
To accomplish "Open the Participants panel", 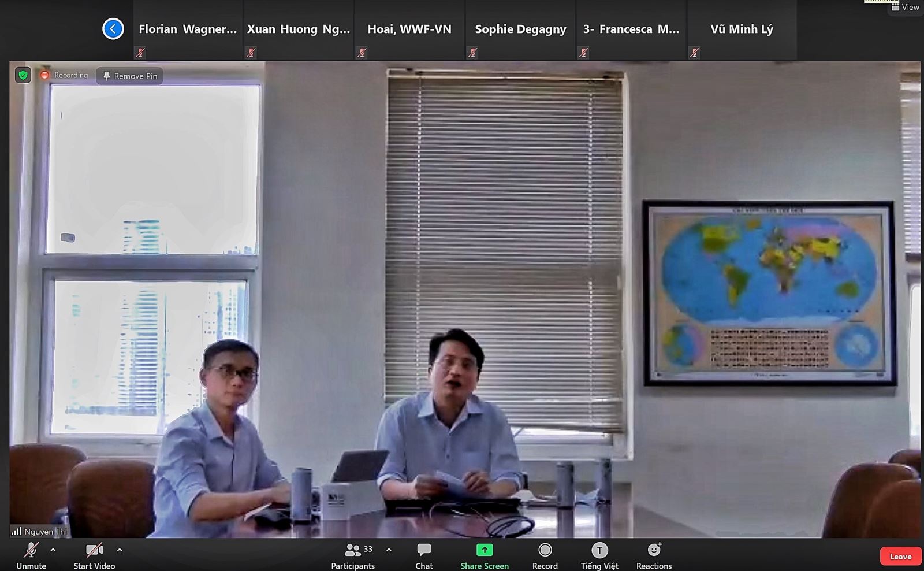I will (353, 556).
